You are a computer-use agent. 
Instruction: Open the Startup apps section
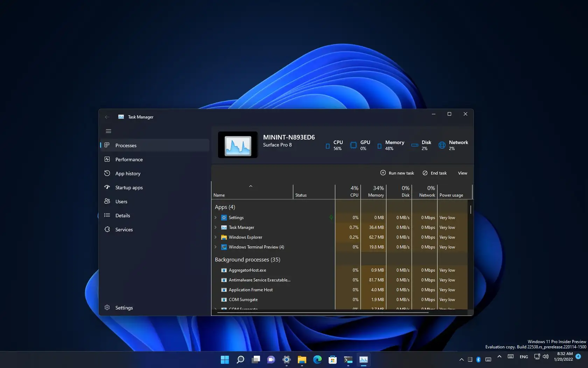coord(129,187)
